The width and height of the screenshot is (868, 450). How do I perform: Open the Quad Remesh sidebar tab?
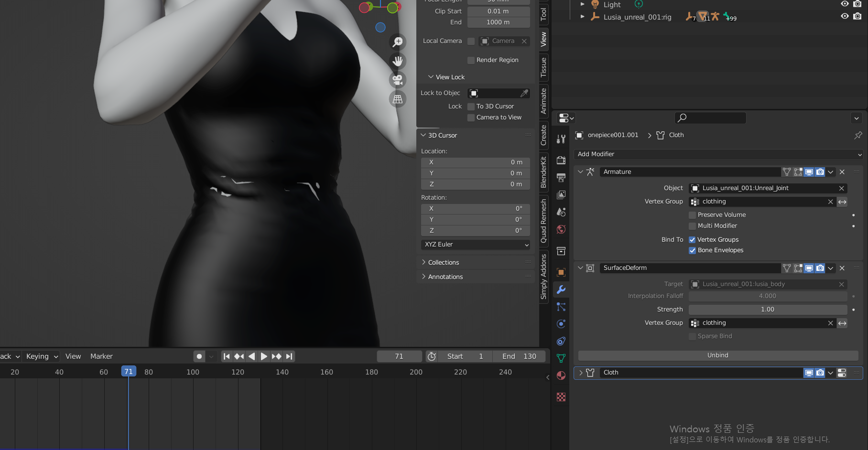[x=544, y=221]
